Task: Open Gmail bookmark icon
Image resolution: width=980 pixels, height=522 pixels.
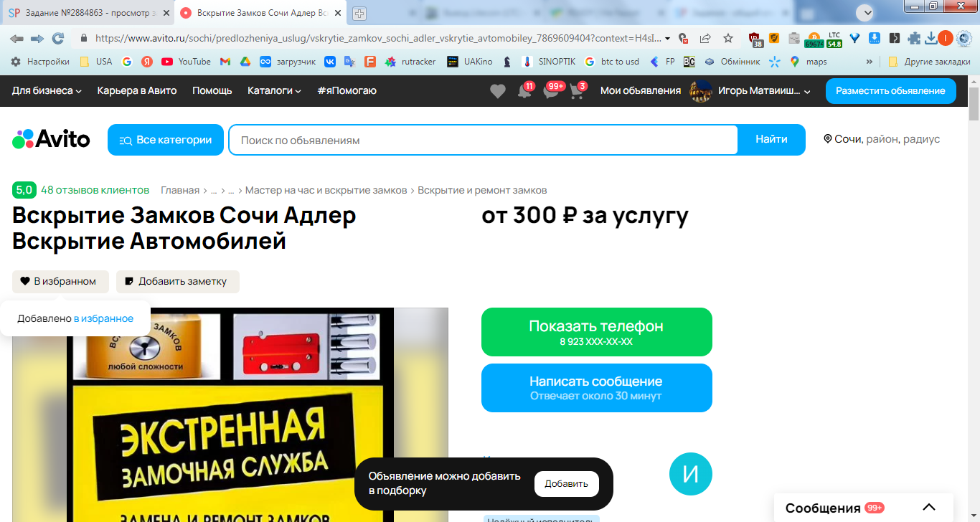Action: [x=225, y=62]
